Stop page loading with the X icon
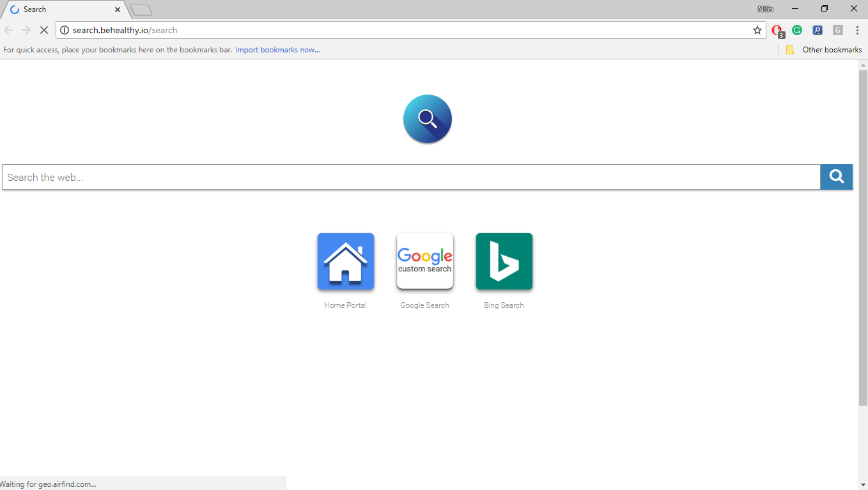The height and width of the screenshot is (490, 868). [x=43, y=29]
